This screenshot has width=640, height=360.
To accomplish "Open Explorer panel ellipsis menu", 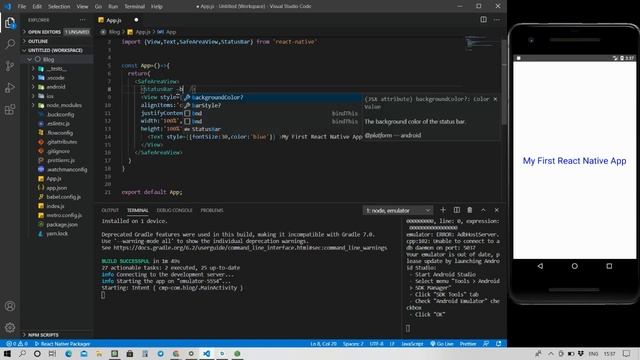I will [x=83, y=20].
